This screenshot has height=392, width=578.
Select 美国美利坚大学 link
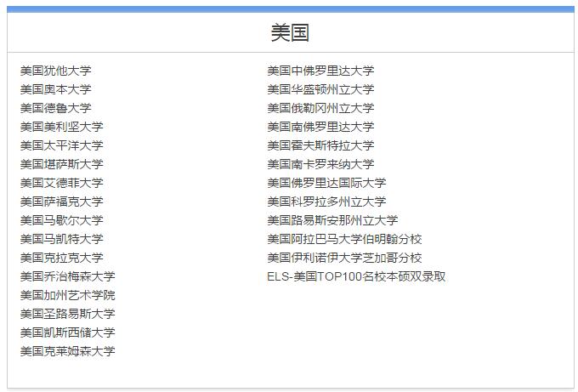(61, 127)
